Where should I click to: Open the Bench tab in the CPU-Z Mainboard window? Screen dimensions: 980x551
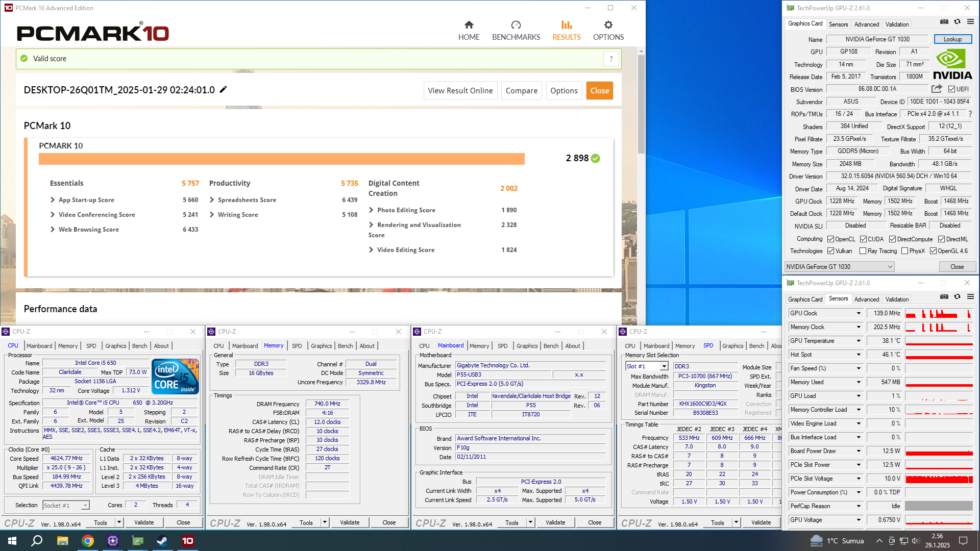[x=551, y=346]
